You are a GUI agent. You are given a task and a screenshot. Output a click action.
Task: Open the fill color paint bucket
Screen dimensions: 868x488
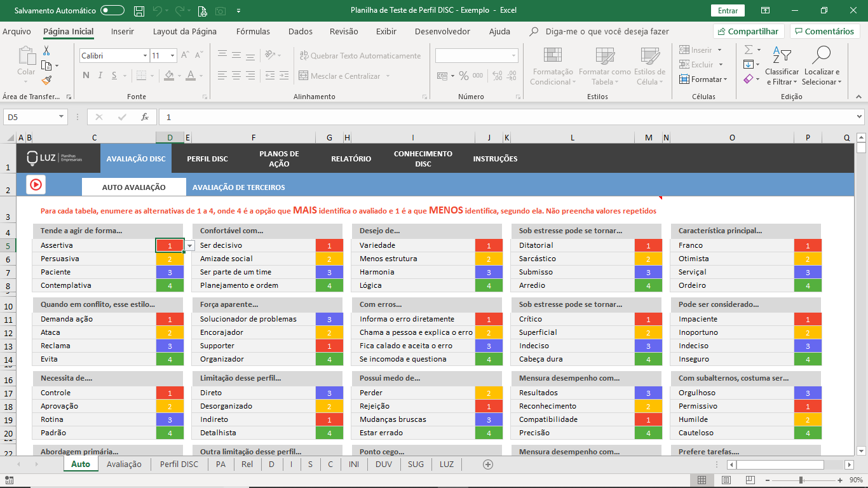point(168,76)
